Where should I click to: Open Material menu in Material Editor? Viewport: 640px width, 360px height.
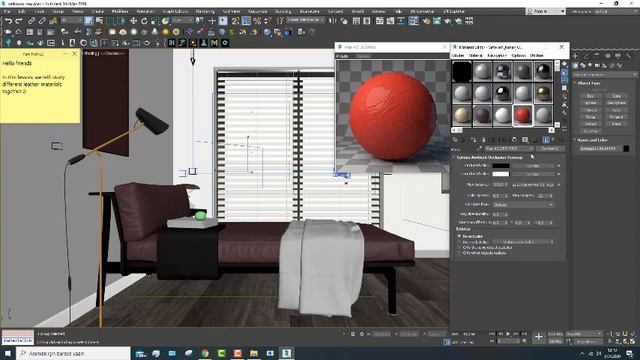tap(476, 55)
